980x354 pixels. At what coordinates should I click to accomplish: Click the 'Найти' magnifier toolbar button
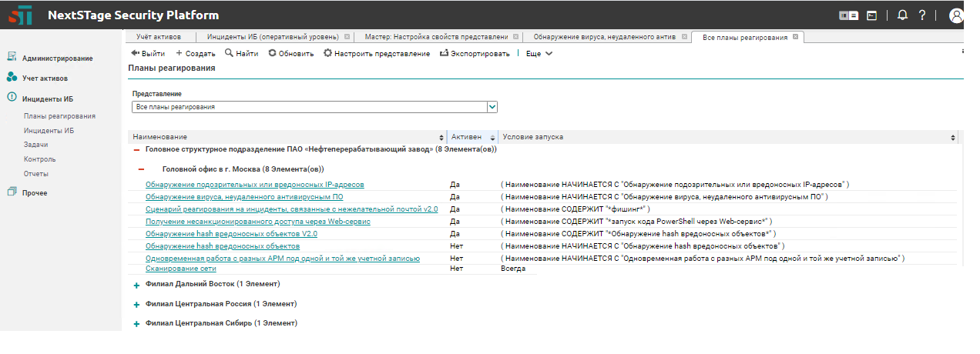click(242, 53)
